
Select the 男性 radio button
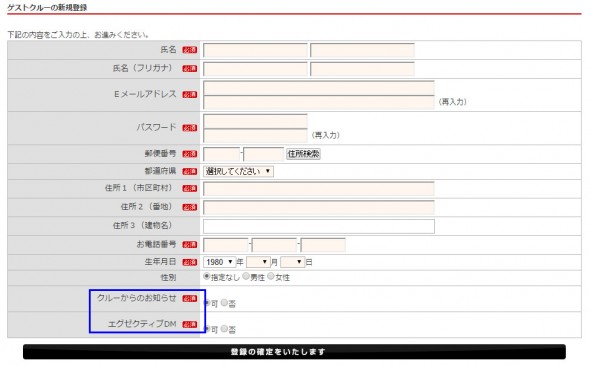pyautogui.click(x=246, y=276)
